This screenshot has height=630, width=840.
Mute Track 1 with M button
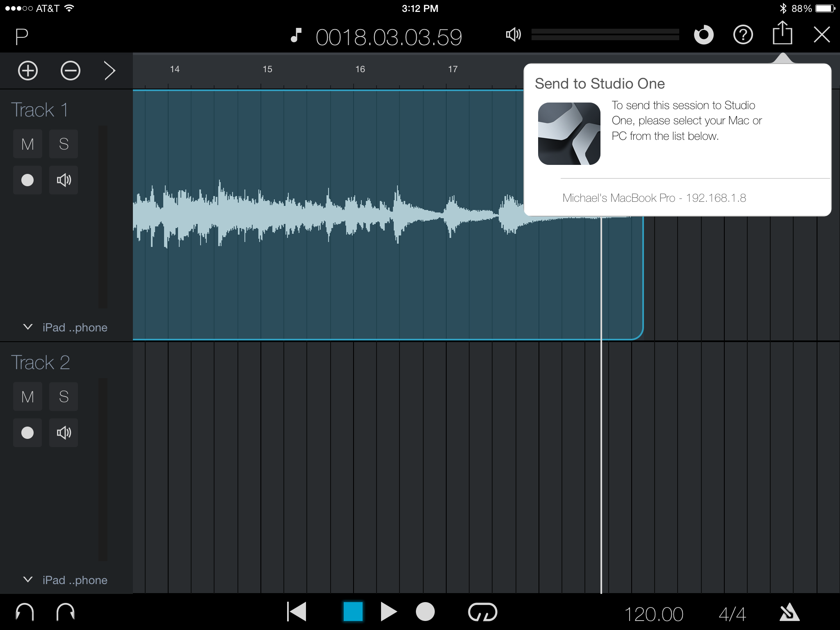coord(27,144)
